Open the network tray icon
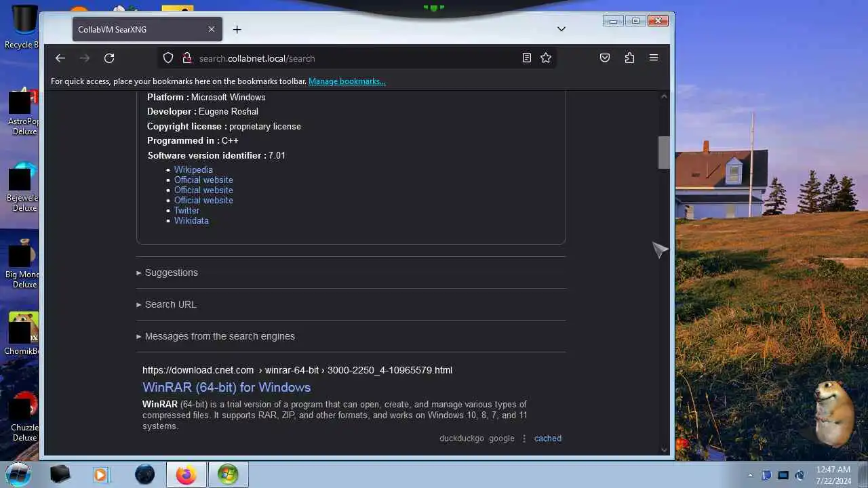The width and height of the screenshot is (868, 488). click(783, 475)
